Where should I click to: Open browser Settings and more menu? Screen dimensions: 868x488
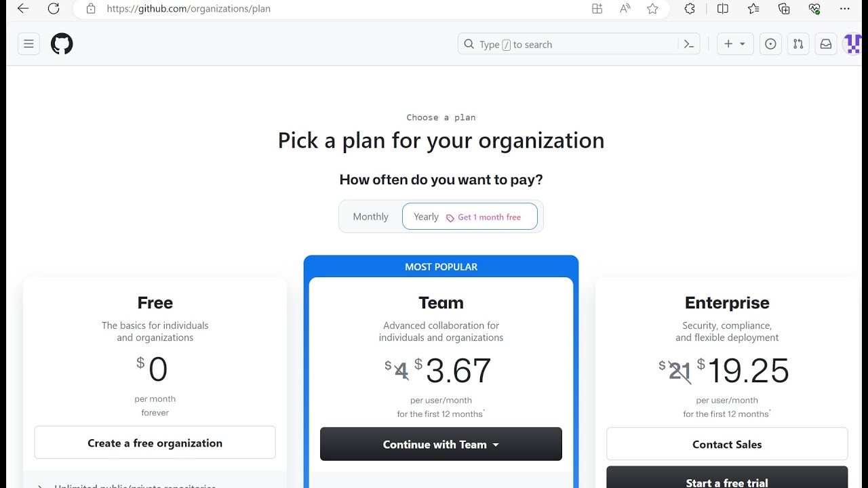click(x=844, y=9)
